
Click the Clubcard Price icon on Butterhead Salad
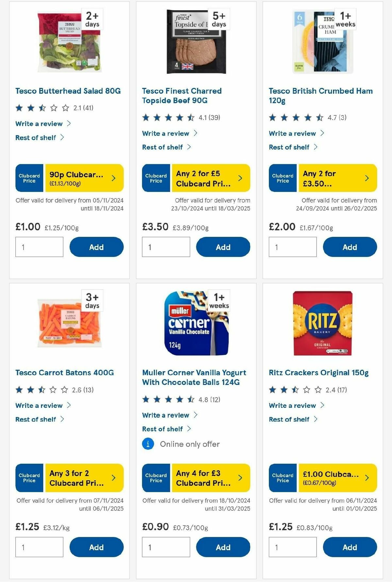pos(29,178)
